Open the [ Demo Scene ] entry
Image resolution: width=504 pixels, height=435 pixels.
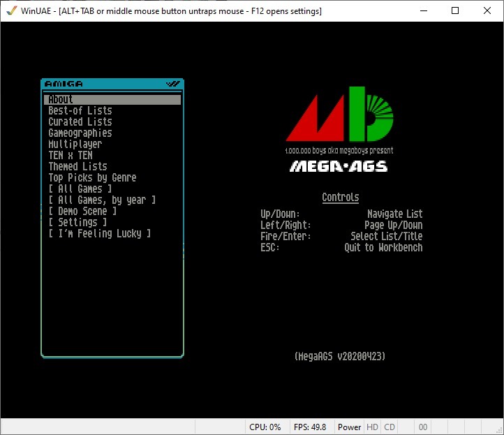pyautogui.click(x=82, y=212)
